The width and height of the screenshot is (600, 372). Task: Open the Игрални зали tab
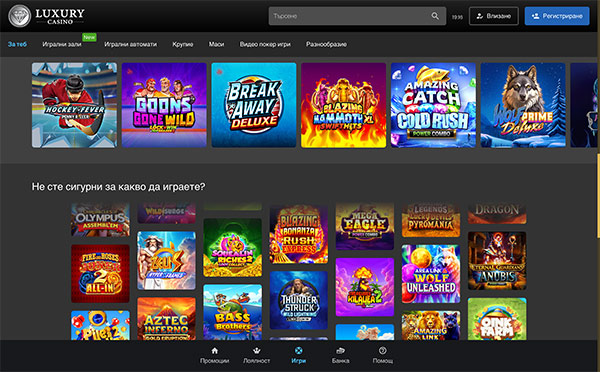[x=62, y=44]
